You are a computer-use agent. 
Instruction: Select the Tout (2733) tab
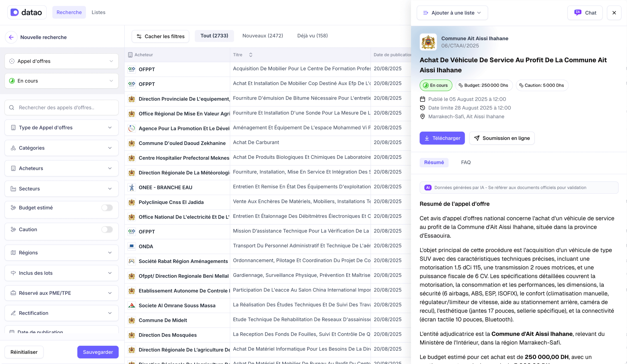tap(214, 36)
